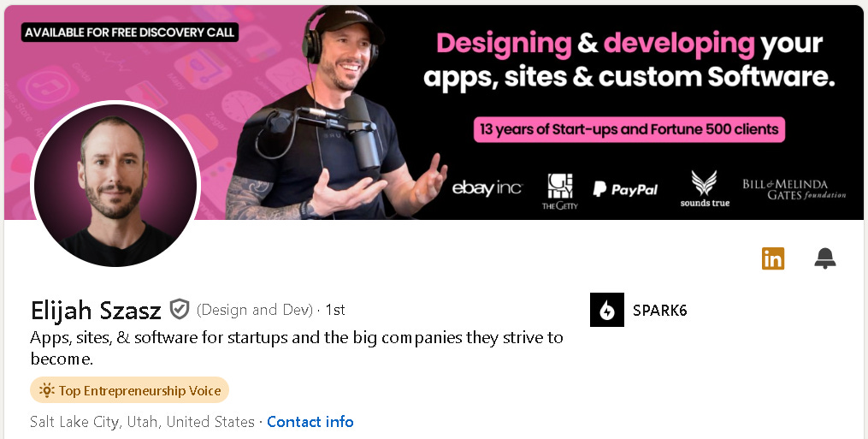Screen dimensions: 868x439
Task: Click the 1st degree connection indicator
Action: [335, 310]
